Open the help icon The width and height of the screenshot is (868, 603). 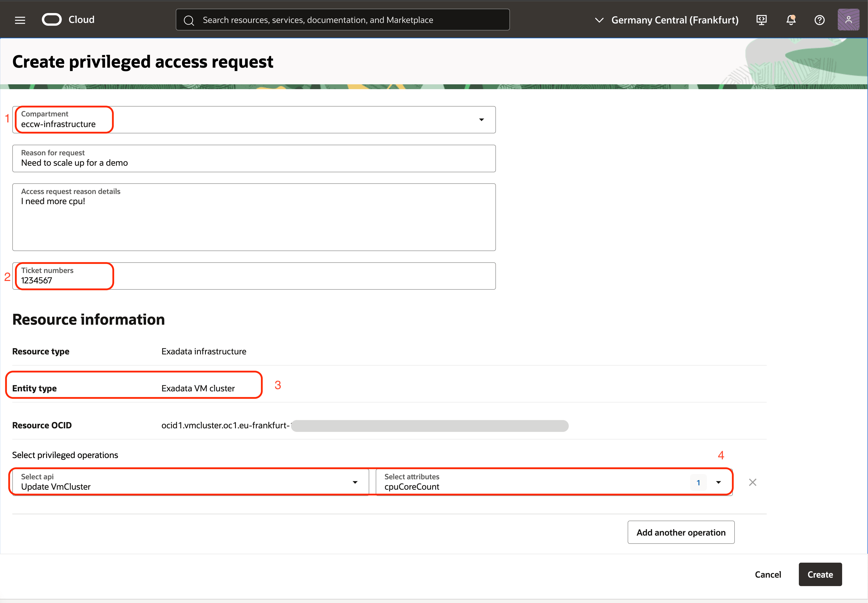pos(820,20)
